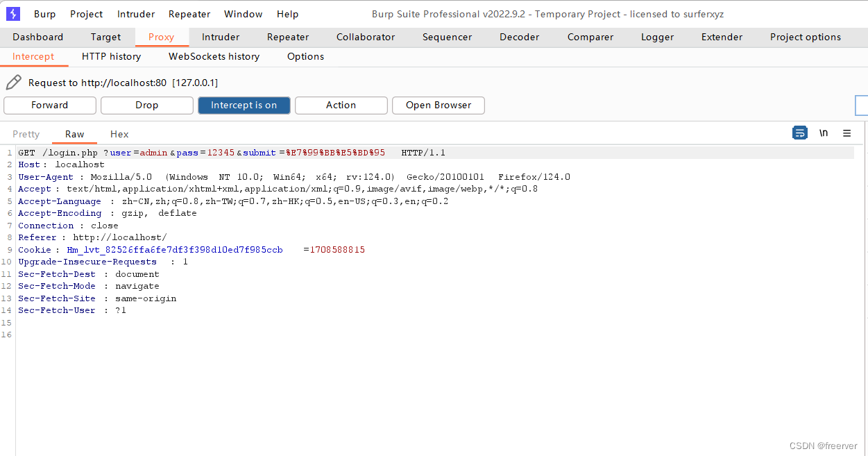Click the user parameter value admin
The height and width of the screenshot is (456, 868).
154,153
